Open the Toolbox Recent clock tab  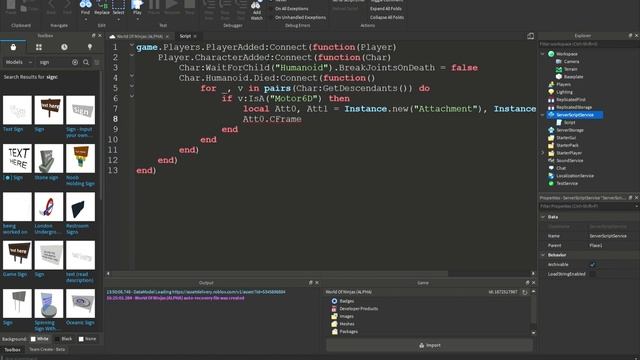[64, 47]
